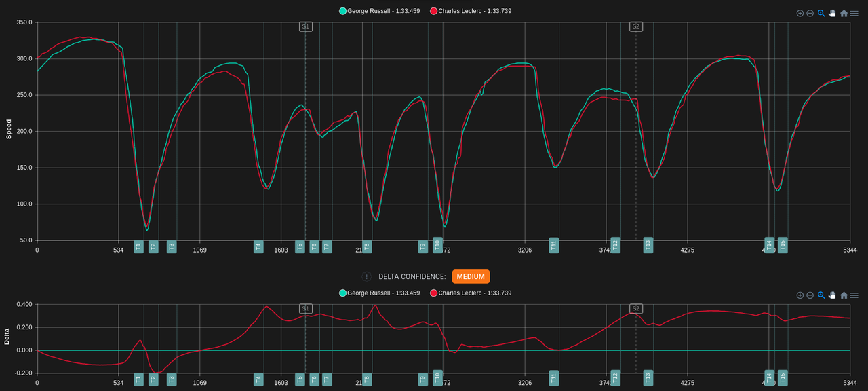Select the T8 turn marker on Delta chart
868x391 pixels.
tap(367, 379)
